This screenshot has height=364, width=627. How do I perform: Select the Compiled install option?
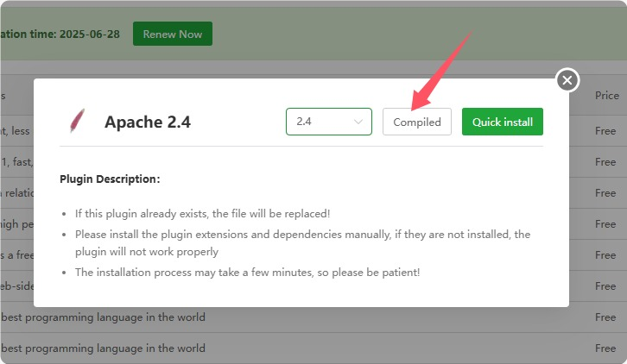tap(416, 122)
